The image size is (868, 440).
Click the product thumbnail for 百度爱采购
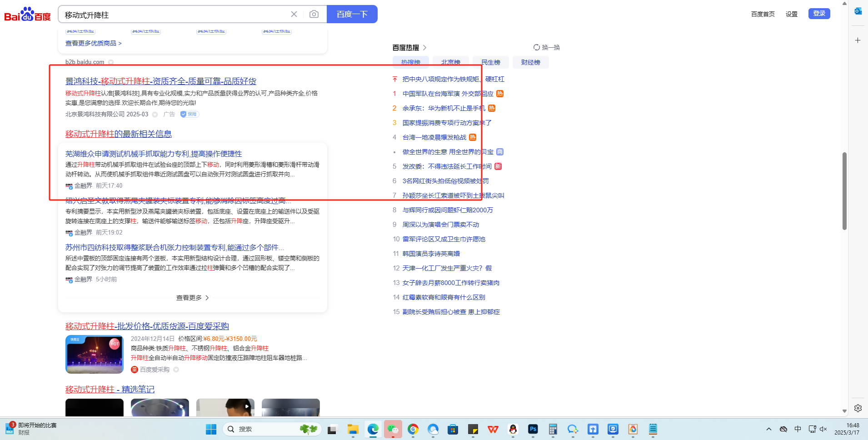coord(95,355)
